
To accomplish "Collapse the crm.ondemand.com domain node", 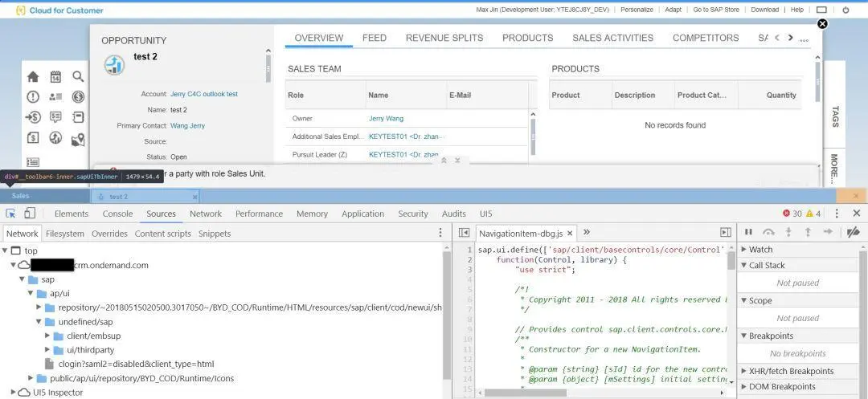I will tap(14, 265).
